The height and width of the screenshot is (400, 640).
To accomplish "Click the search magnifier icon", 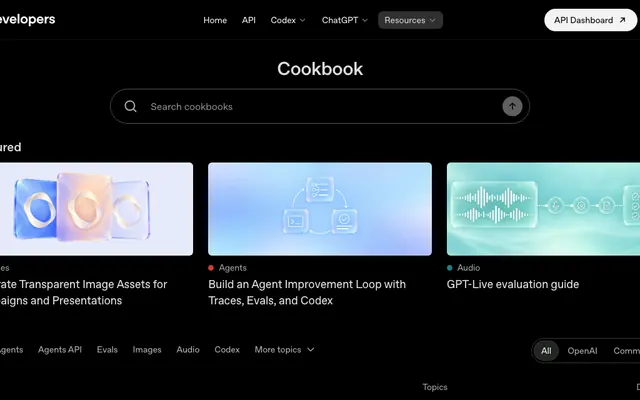I will [x=131, y=107].
